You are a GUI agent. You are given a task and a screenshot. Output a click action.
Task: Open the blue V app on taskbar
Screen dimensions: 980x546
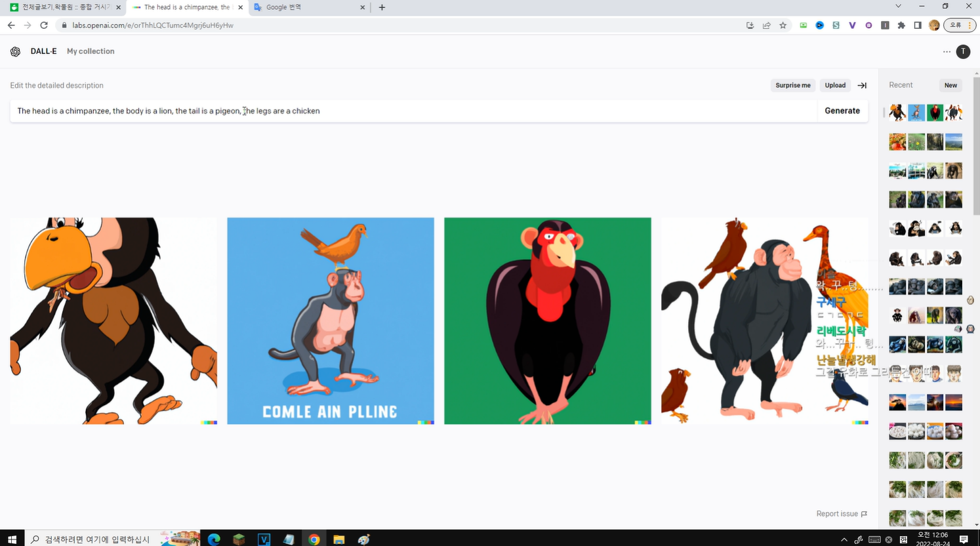point(264,539)
